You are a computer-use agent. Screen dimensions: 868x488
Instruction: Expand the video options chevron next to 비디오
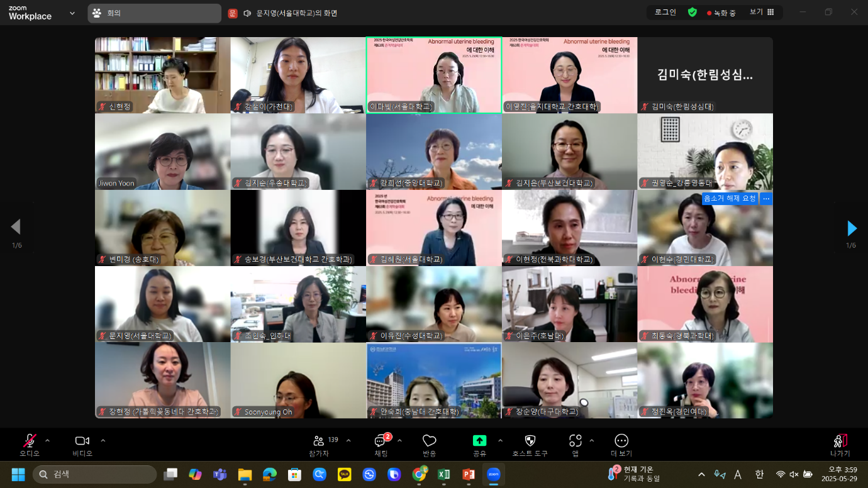(x=103, y=441)
